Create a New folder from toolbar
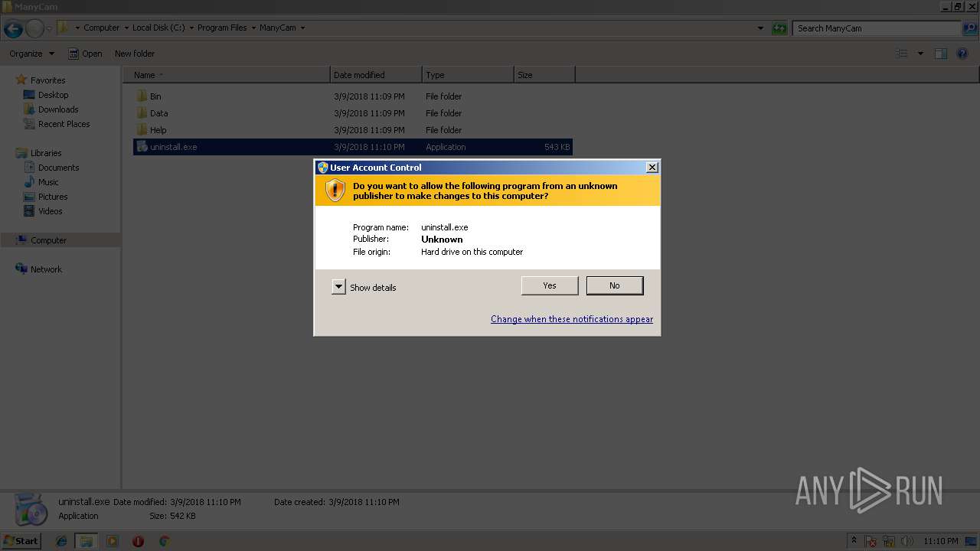980x551 pixels. (135, 54)
